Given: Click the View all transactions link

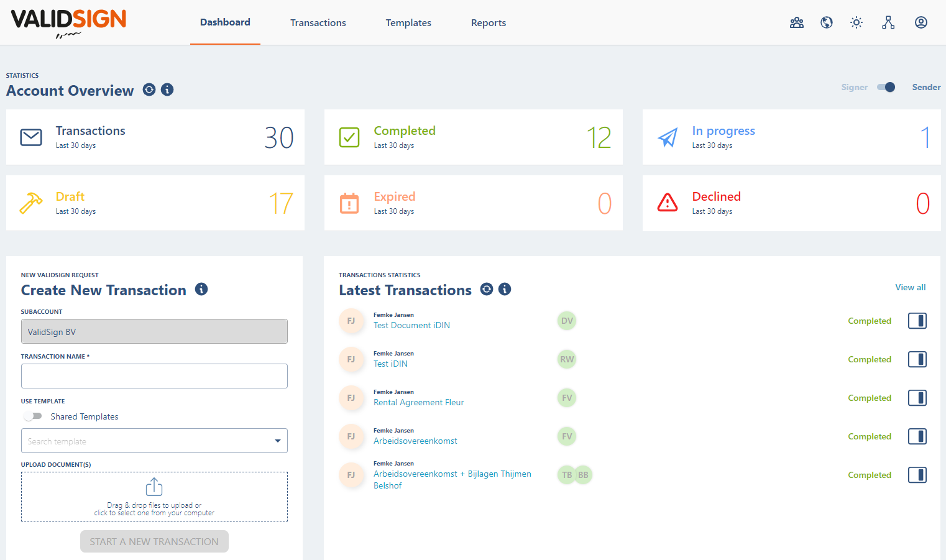Looking at the screenshot, I should [x=910, y=287].
